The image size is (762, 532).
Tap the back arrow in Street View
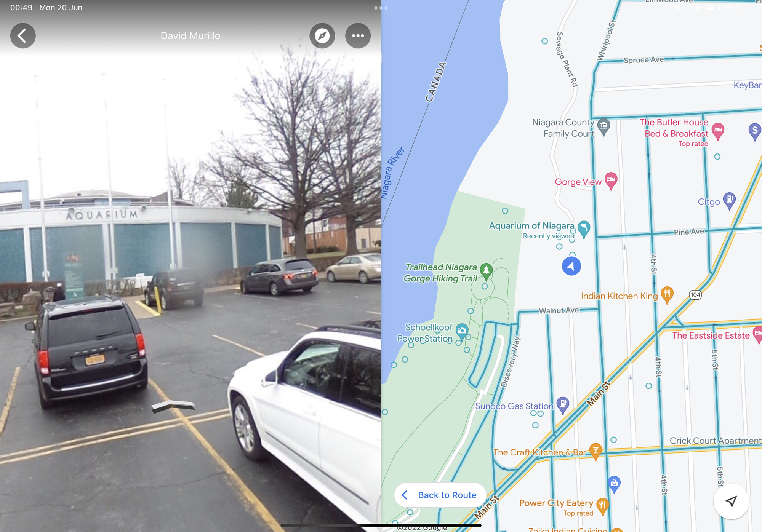(x=23, y=36)
